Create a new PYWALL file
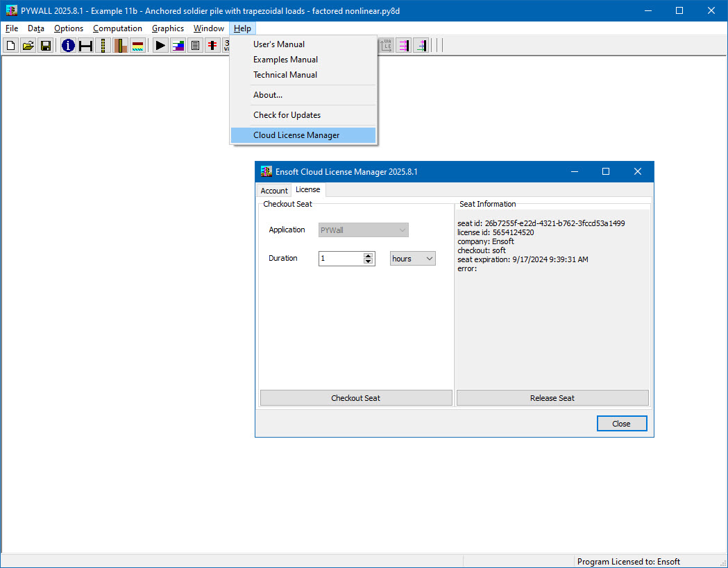 [10, 45]
